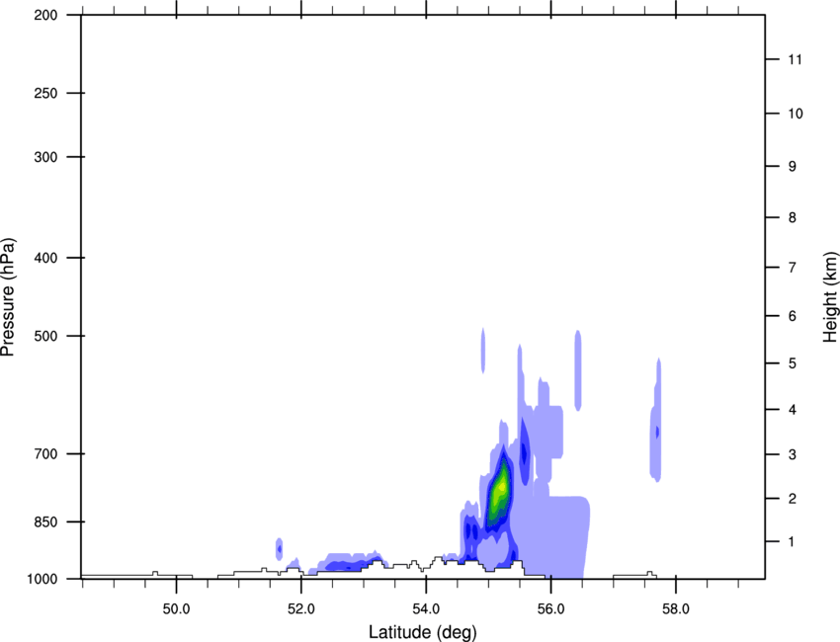Click the 56.0 latitude label
The width and height of the screenshot is (840, 642).
coord(550,609)
